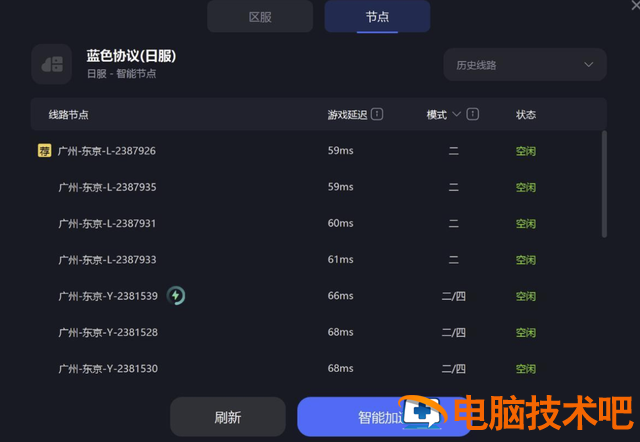Start acceleration with 智能加速 button
Image resolution: width=640 pixels, height=442 pixels.
384,417
